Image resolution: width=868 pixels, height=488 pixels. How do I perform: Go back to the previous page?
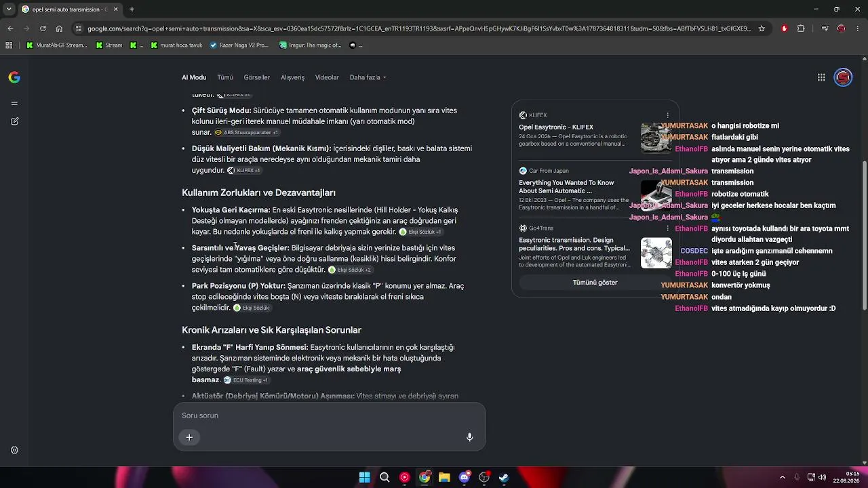coord(10,28)
